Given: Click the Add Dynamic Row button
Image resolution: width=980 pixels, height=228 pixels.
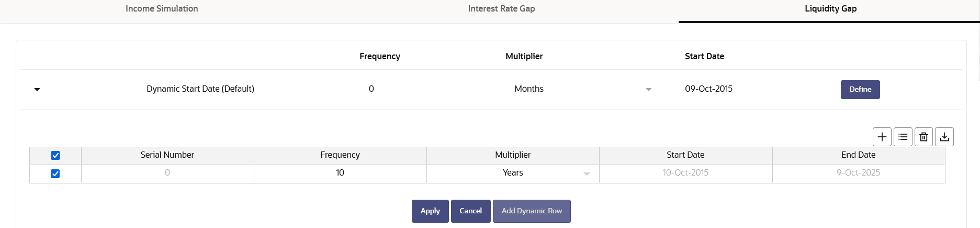Looking at the screenshot, I should coord(532,211).
